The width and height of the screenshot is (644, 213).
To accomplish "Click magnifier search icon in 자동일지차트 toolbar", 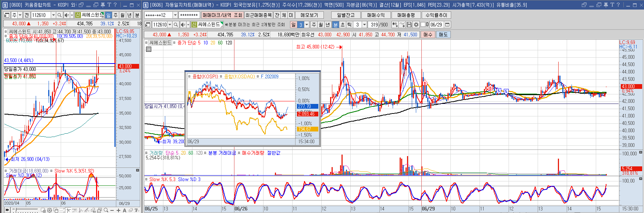I will click(176, 25).
